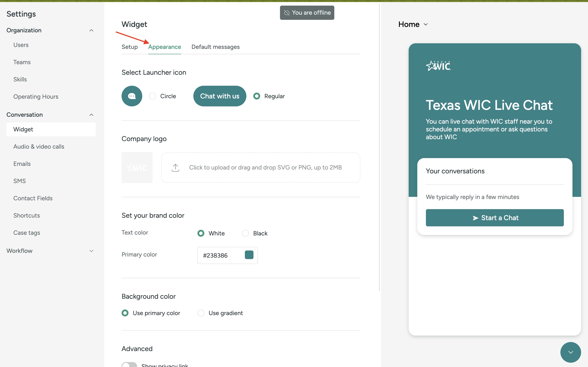The height and width of the screenshot is (367, 588).
Task: Expand the Workflow section chevron
Action: coord(91,251)
